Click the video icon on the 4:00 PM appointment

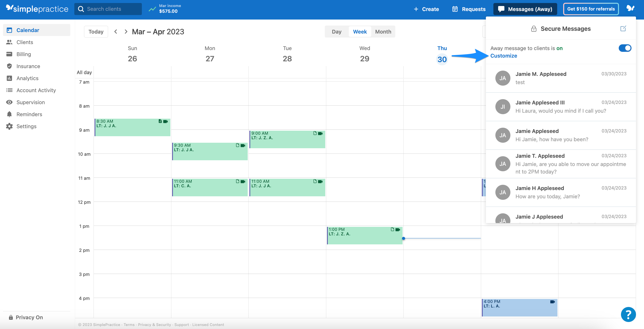(553, 302)
